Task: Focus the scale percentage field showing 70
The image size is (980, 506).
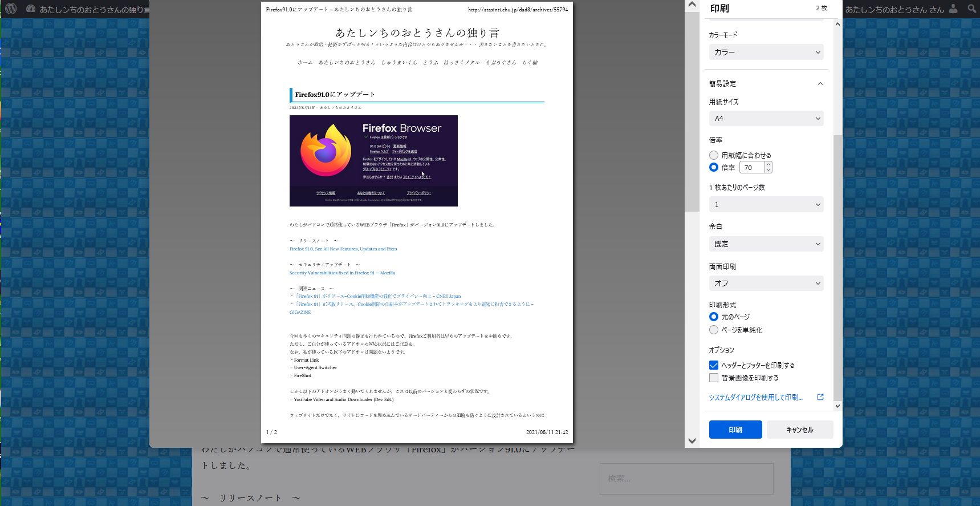Action: [x=752, y=167]
